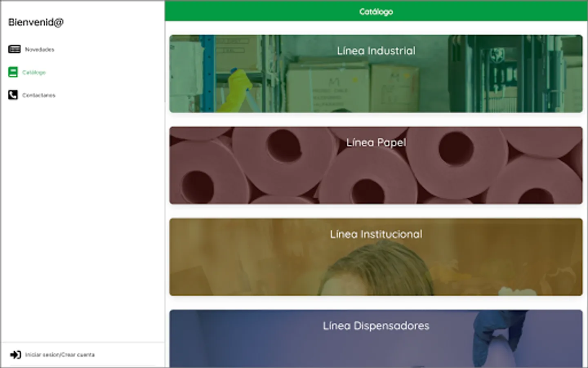Image resolution: width=588 pixels, height=368 pixels.
Task: Click the login arrow icon
Action: [x=16, y=355]
